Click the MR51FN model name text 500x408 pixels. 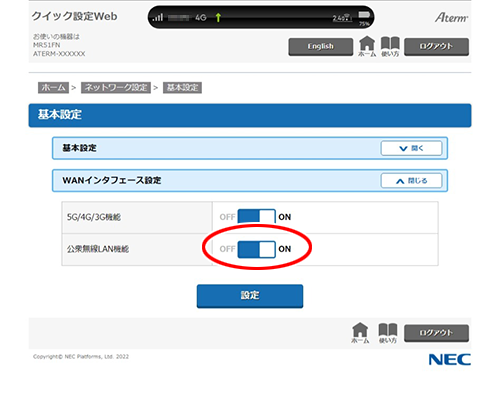click(x=47, y=45)
